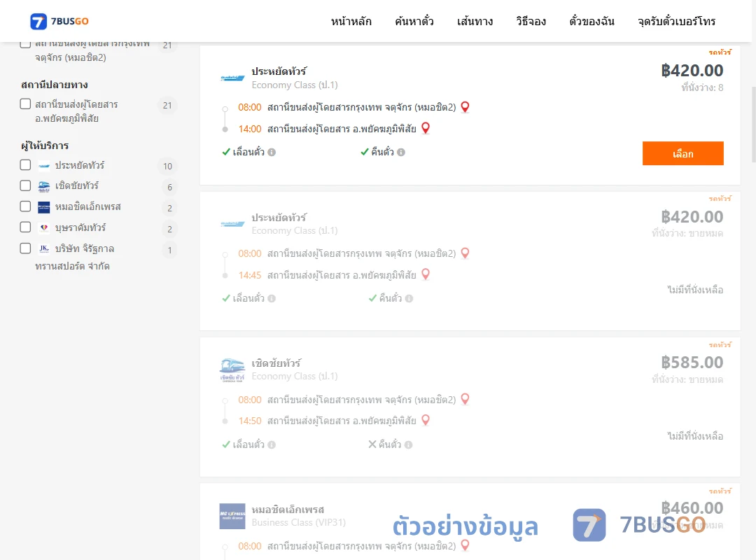This screenshot has width=756, height=560.
Task: Click the ประหยัดทัวร์ logo in operator filter
Action: click(44, 166)
